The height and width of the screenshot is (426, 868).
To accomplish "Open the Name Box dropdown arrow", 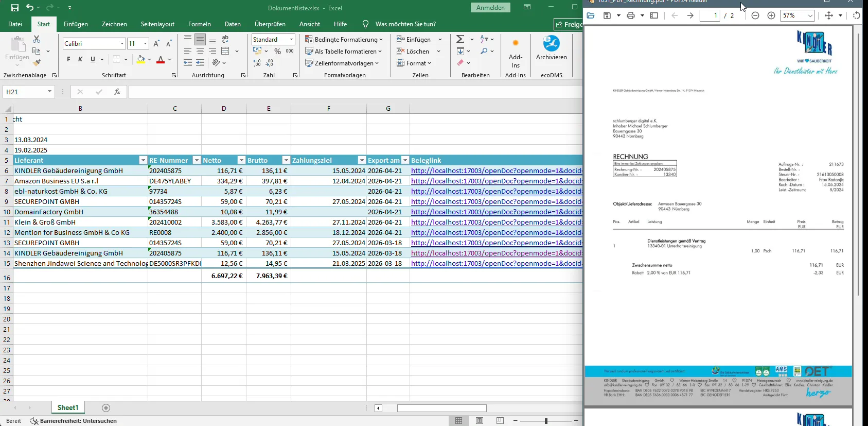I will point(49,92).
